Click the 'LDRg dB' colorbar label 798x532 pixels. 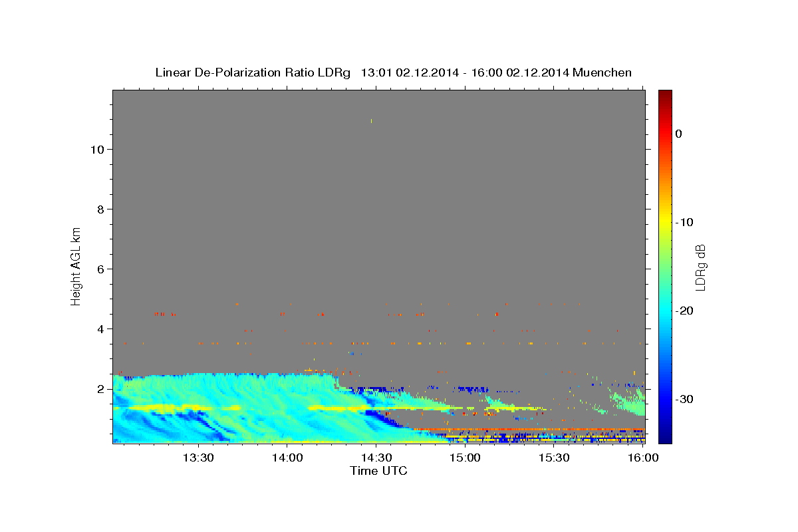point(700,267)
